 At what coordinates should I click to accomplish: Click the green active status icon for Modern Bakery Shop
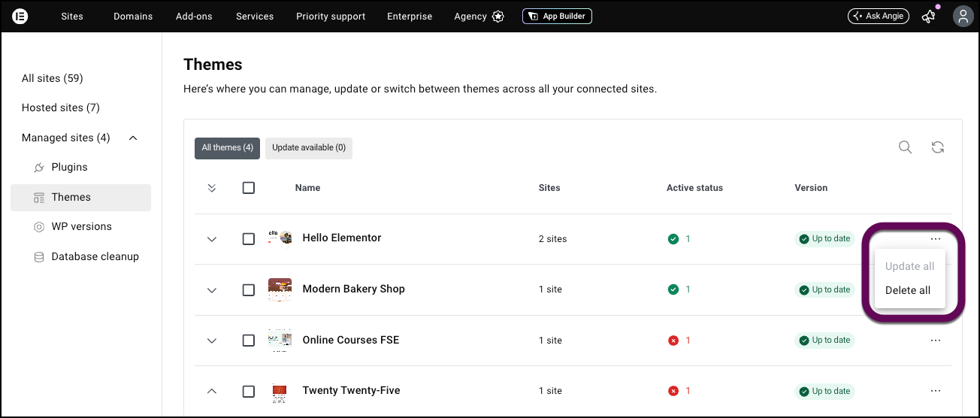(x=673, y=289)
